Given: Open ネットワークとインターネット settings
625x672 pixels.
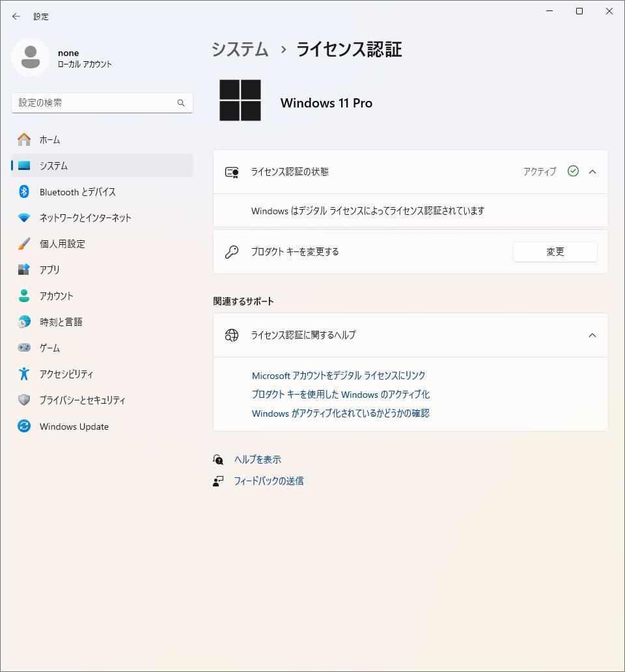Looking at the screenshot, I should click(x=102, y=217).
